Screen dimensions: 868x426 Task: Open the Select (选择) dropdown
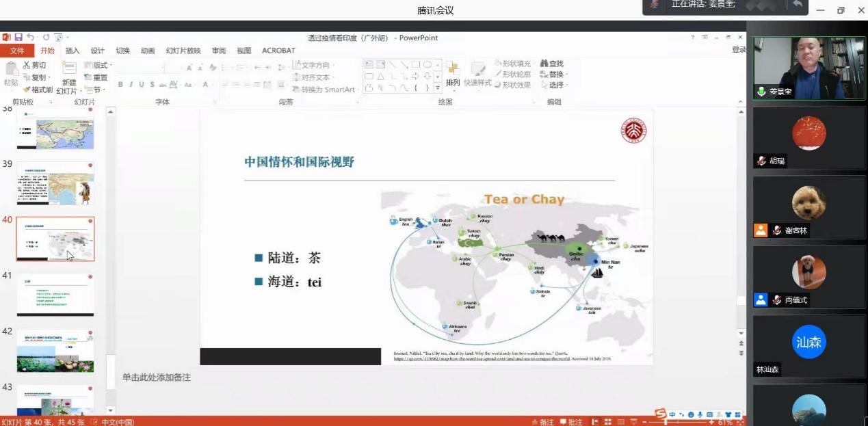tap(555, 85)
